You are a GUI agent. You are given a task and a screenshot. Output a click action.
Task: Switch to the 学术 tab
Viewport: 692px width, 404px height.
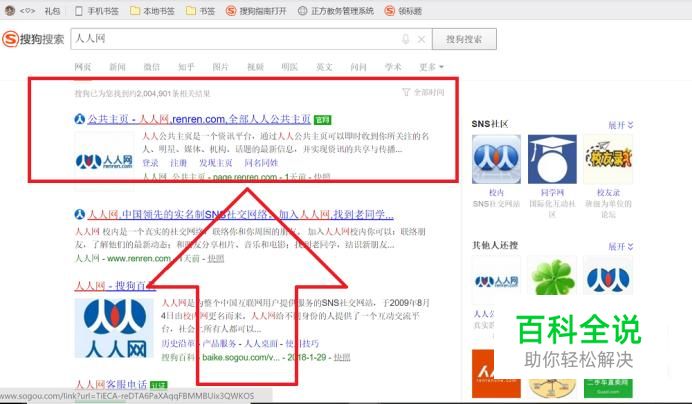(393, 67)
